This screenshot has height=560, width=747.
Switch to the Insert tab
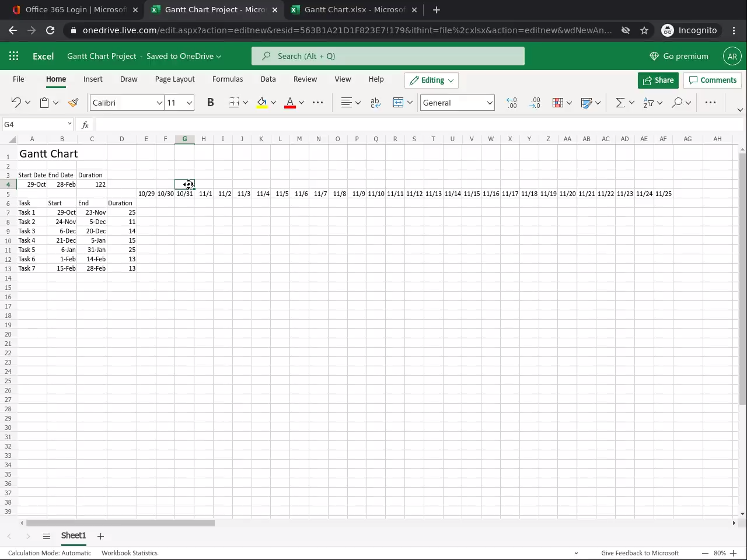(93, 79)
